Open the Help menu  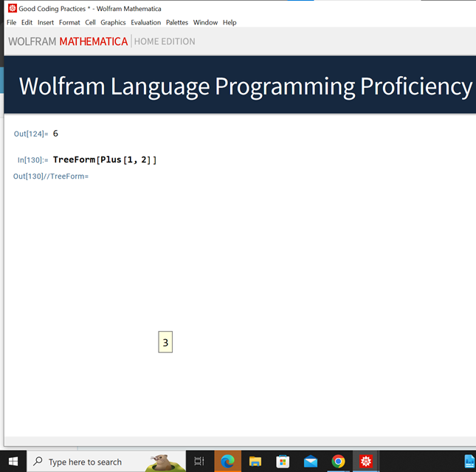point(230,22)
